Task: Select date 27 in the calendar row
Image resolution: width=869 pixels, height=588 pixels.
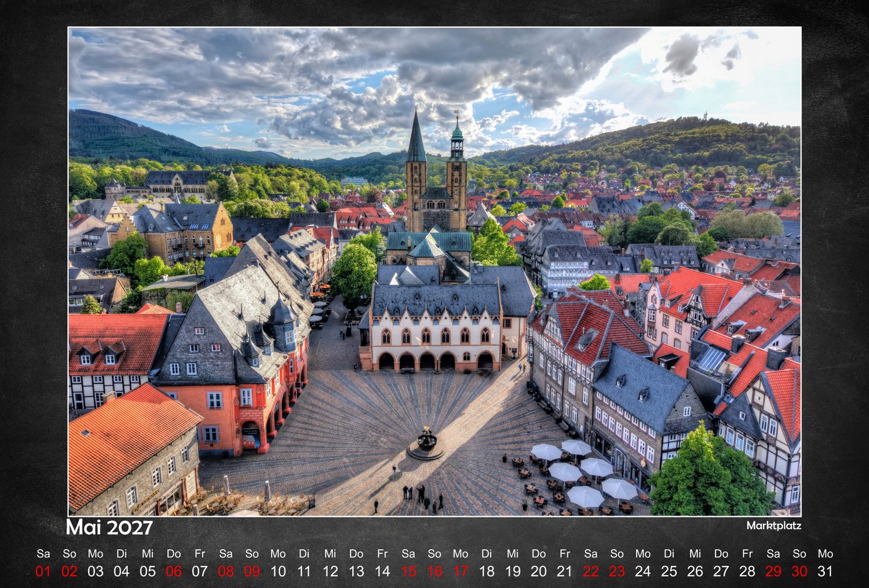Action: pos(721,571)
